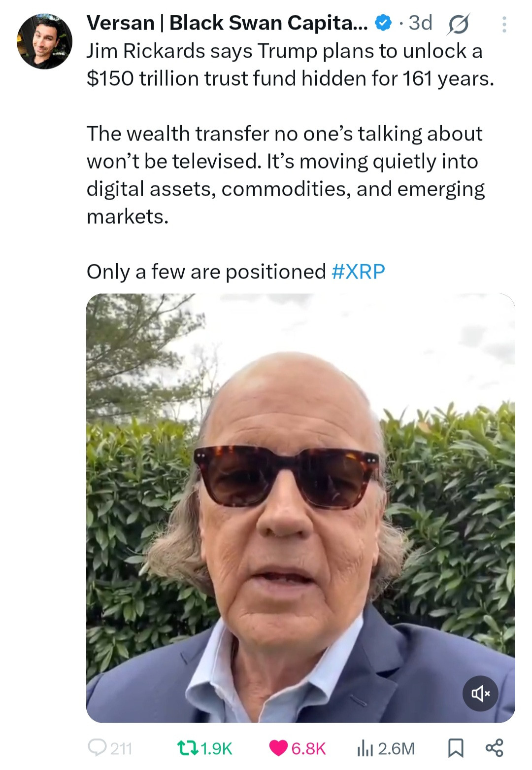Viewport: 532px width, 770px height.
Task: Share the post using the share icon
Action: (494, 748)
